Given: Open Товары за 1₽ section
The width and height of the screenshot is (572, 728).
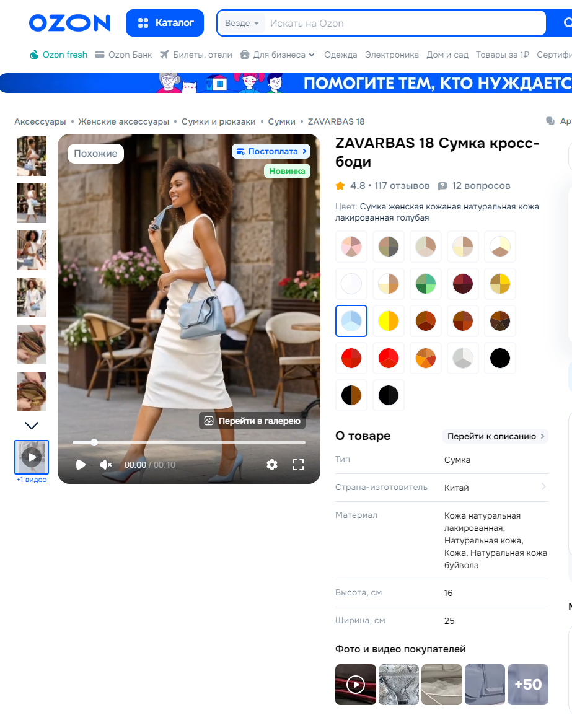Looking at the screenshot, I should point(503,55).
